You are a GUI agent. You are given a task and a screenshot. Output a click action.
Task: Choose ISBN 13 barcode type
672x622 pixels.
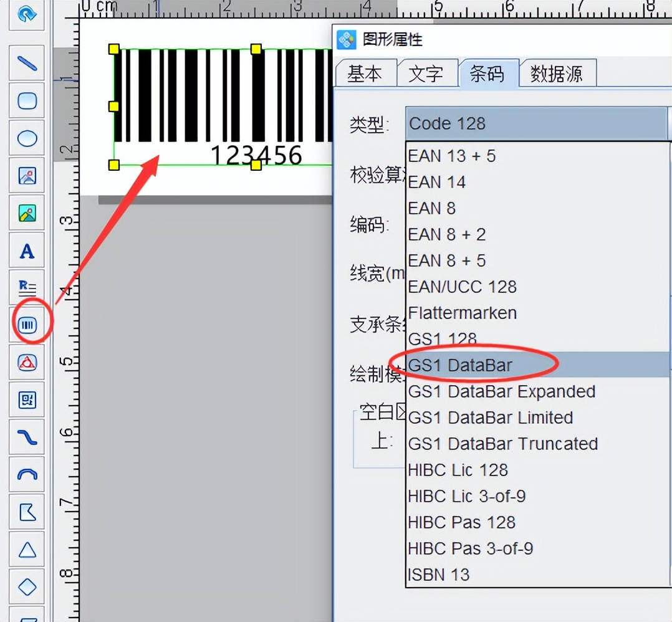point(538,575)
